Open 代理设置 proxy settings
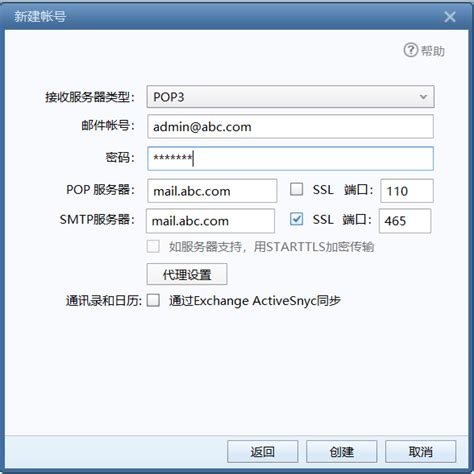The image size is (474, 474). 187,274
